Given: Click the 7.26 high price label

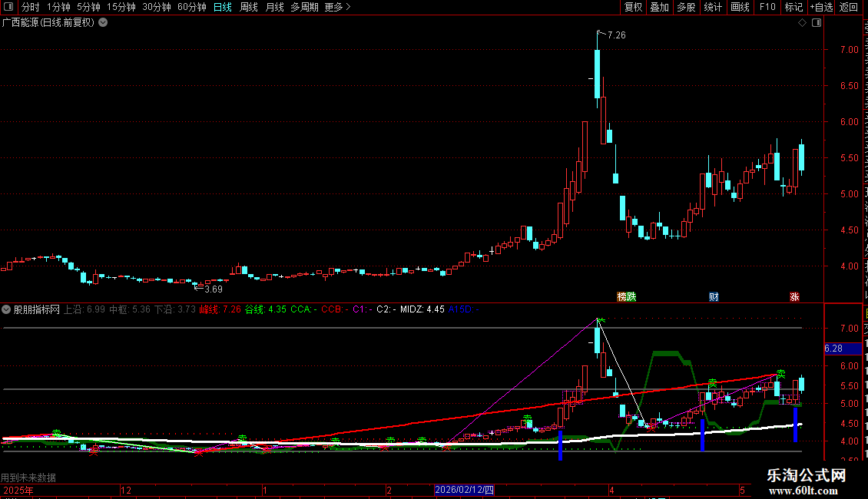Looking at the screenshot, I should coord(617,35).
